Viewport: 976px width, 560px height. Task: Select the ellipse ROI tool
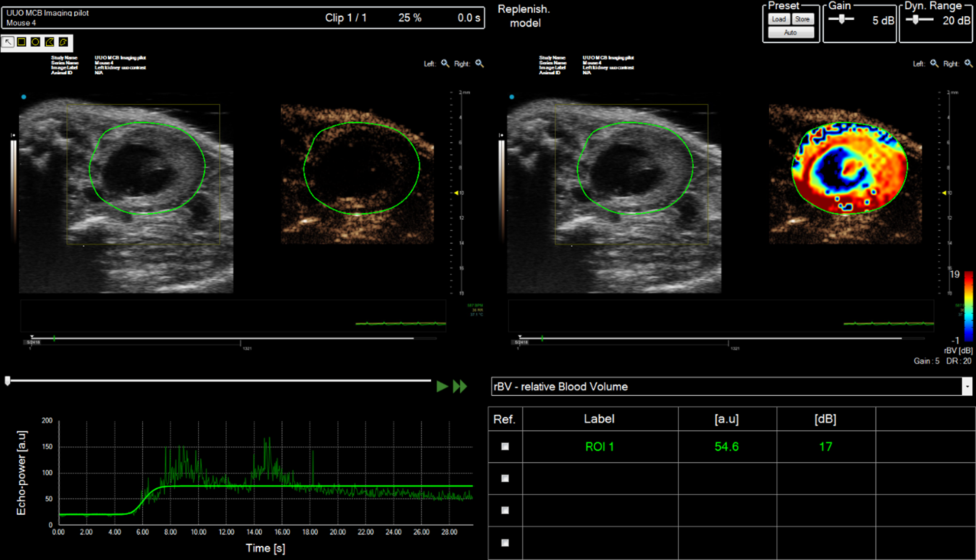coord(35,42)
